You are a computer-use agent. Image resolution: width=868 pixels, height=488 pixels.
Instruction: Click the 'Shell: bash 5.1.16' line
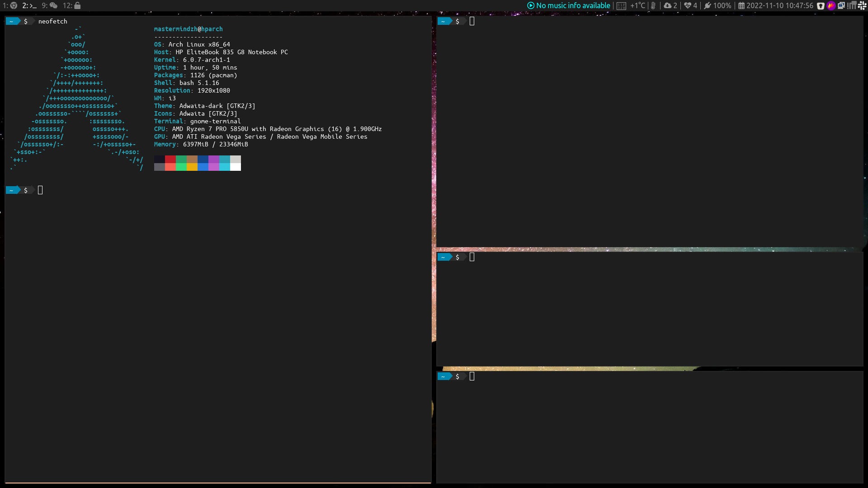coord(186,83)
